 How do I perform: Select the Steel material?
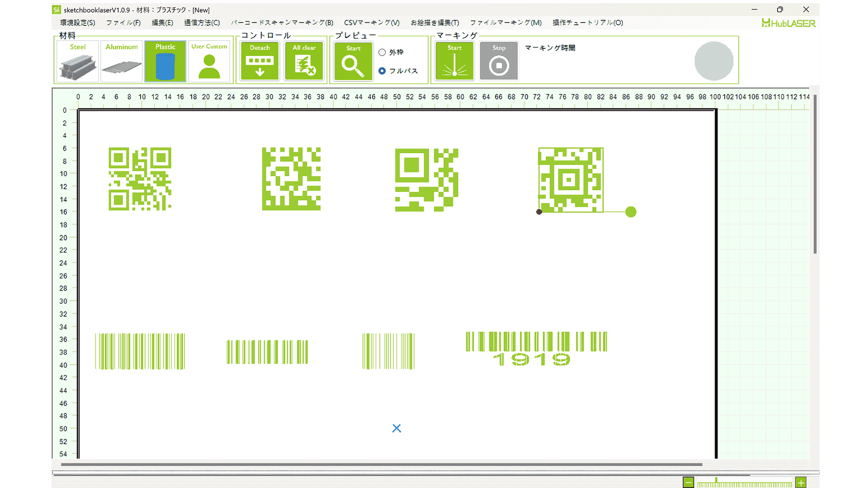click(78, 61)
